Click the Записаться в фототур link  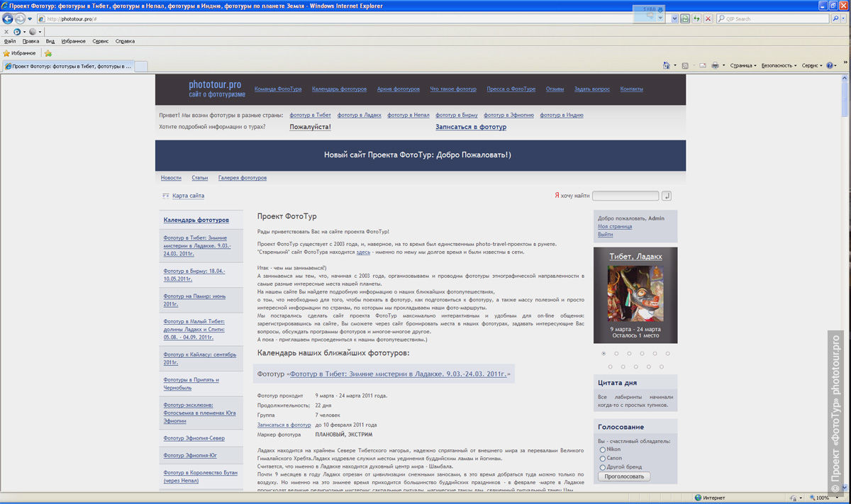(x=471, y=127)
